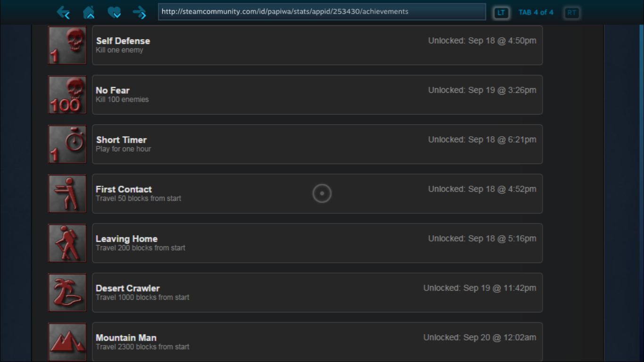
Task: Select the Mountain Man mountain icon
Action: 67,341
